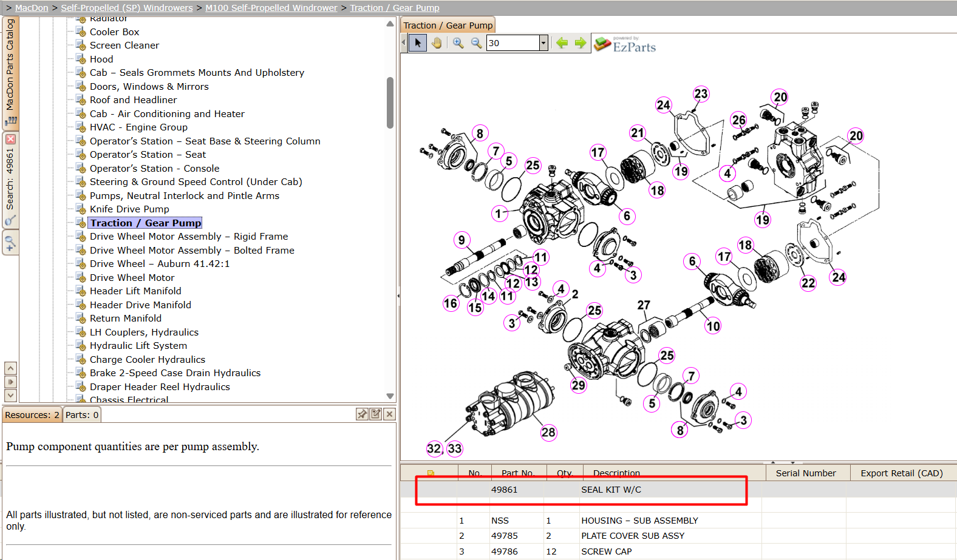Image resolution: width=957 pixels, height=560 pixels.
Task: Go to previous page green arrow
Action: [562, 43]
